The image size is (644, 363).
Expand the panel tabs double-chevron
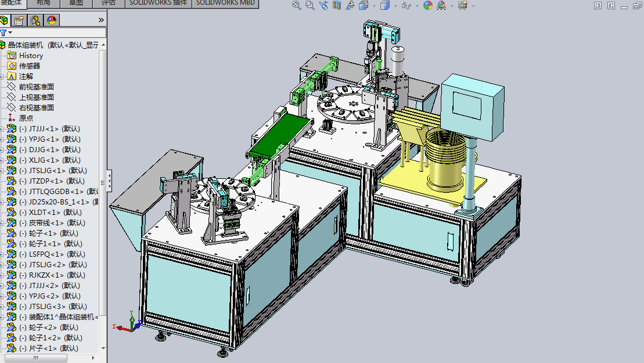point(101,20)
